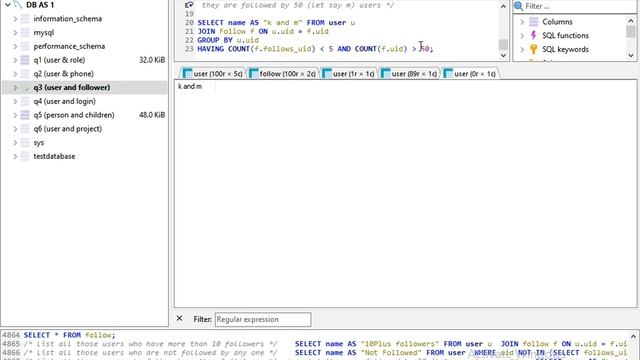Expand the SQL keywords helper group

pyautogui.click(x=522, y=49)
